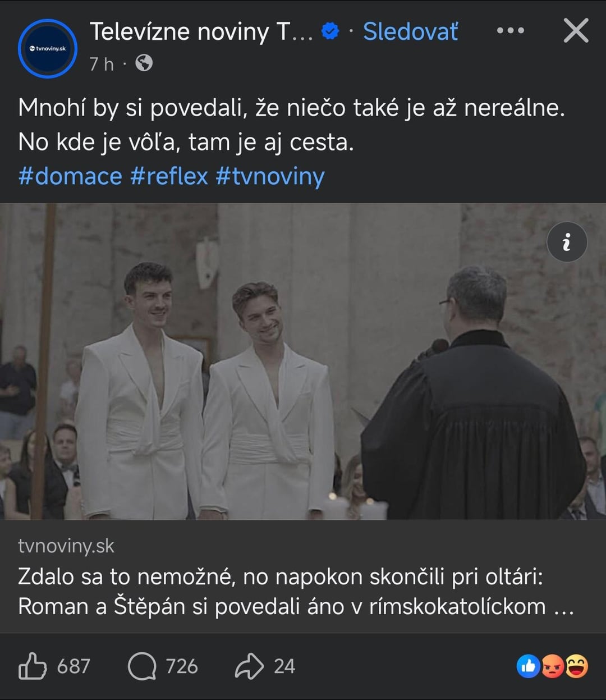The image size is (606, 700).
Task: Like the post with thumbs-up icon
Action: click(x=33, y=666)
